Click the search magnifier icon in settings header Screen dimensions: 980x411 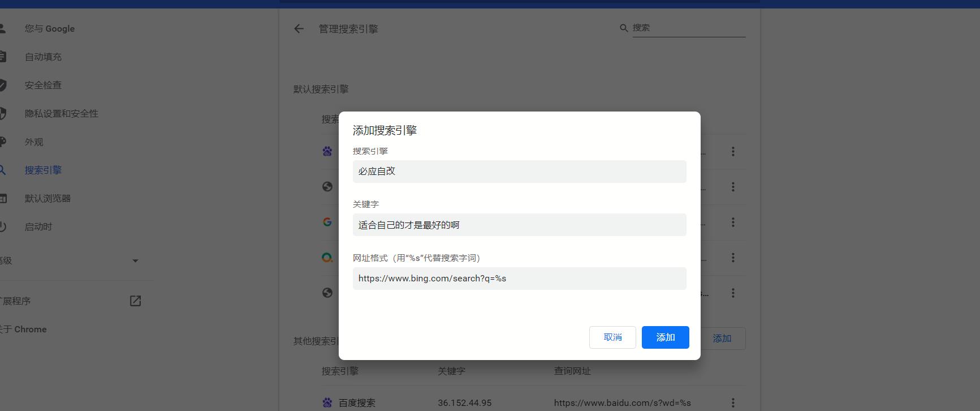coord(624,28)
